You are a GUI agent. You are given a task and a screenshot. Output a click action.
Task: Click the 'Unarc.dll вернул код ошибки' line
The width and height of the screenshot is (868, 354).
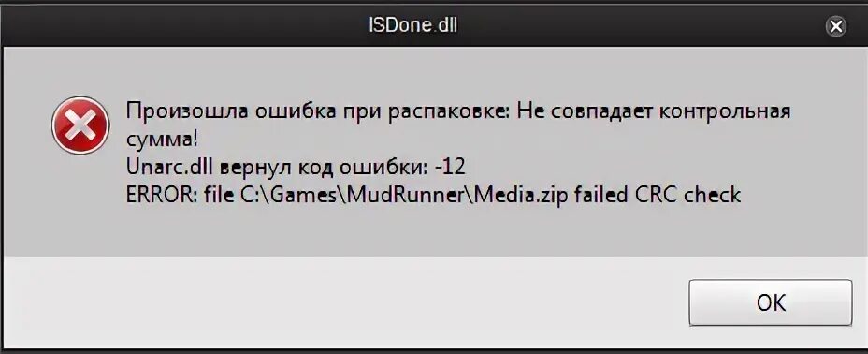pyautogui.click(x=297, y=167)
